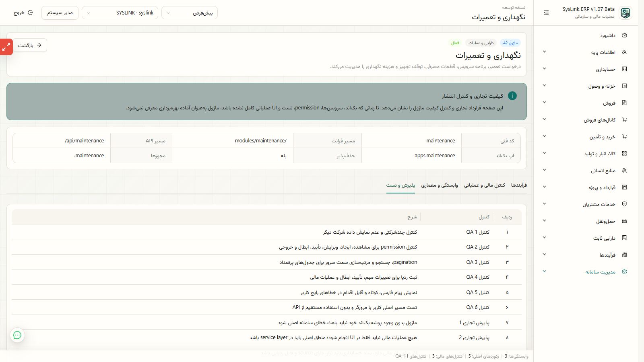Click row کنترل QA 1
Viewport: 644px width, 362px height.
coord(266,232)
